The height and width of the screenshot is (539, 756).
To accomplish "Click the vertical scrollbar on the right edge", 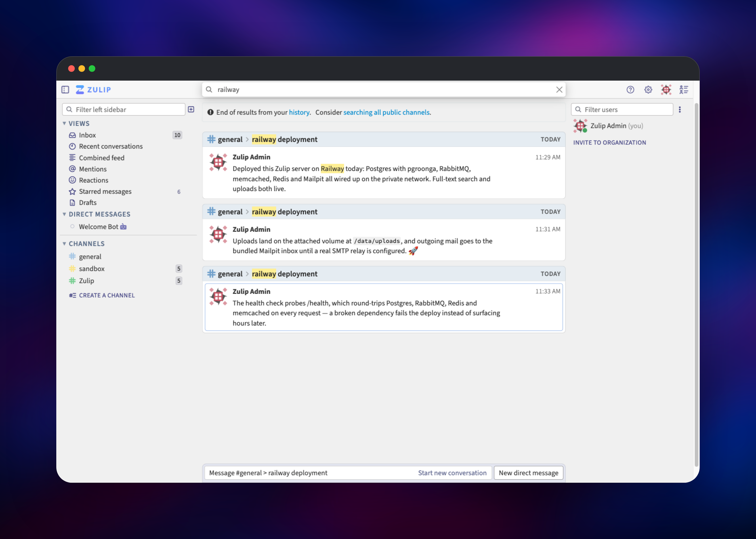I will pyautogui.click(x=696, y=285).
